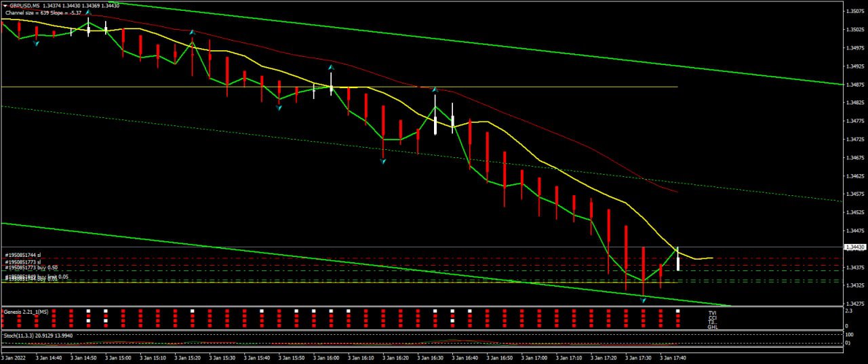Open the chart dropdown triangle beside GBPUSD,M5

point(5,5)
